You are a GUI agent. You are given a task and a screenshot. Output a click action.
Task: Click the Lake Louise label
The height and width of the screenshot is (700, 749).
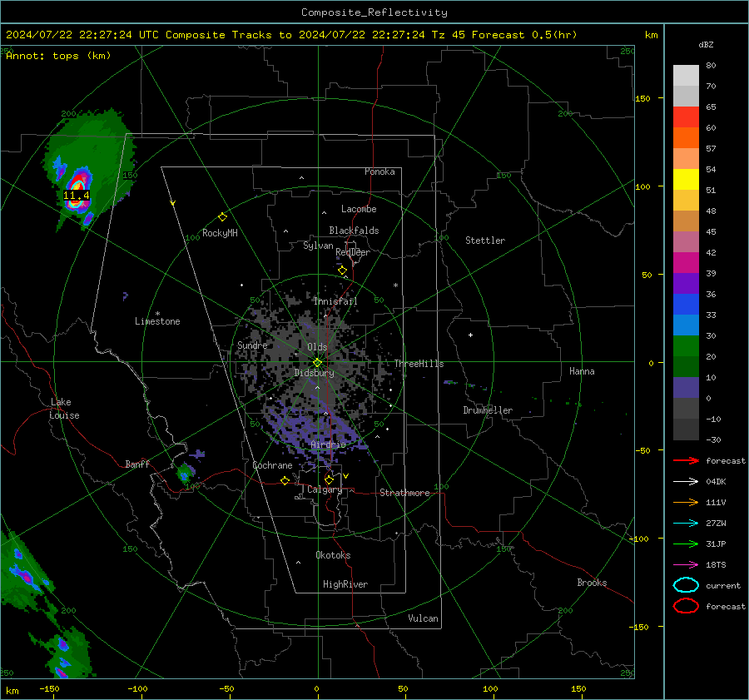coord(64,409)
